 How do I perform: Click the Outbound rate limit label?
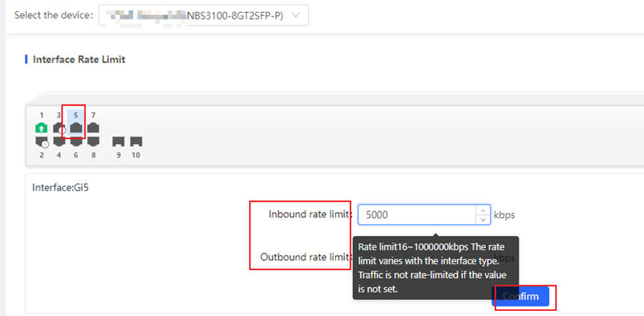pos(305,257)
